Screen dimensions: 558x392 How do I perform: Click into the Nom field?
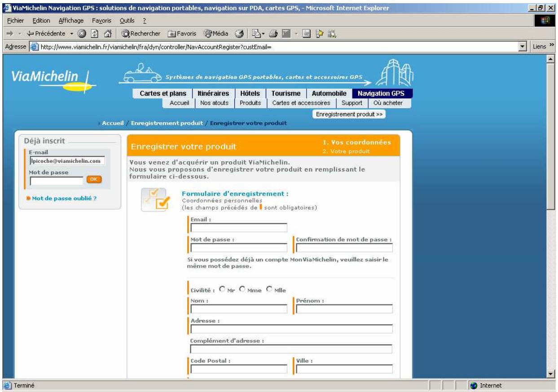coord(239,308)
